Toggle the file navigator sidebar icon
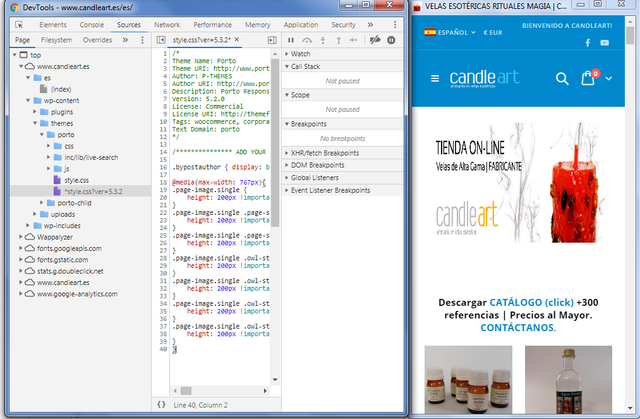Image resolution: width=640 pixels, height=419 pixels. point(161,40)
